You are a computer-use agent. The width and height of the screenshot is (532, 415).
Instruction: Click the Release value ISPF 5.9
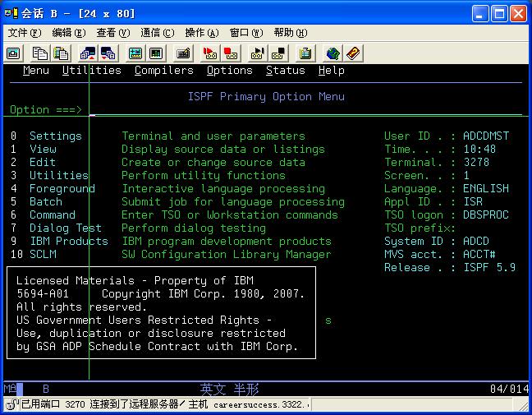(489, 268)
